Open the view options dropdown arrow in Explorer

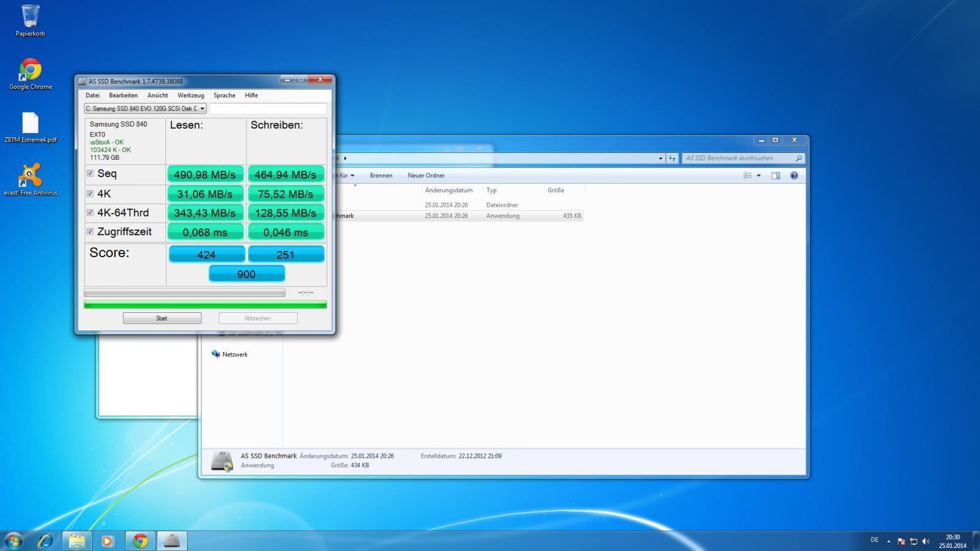[x=759, y=176]
